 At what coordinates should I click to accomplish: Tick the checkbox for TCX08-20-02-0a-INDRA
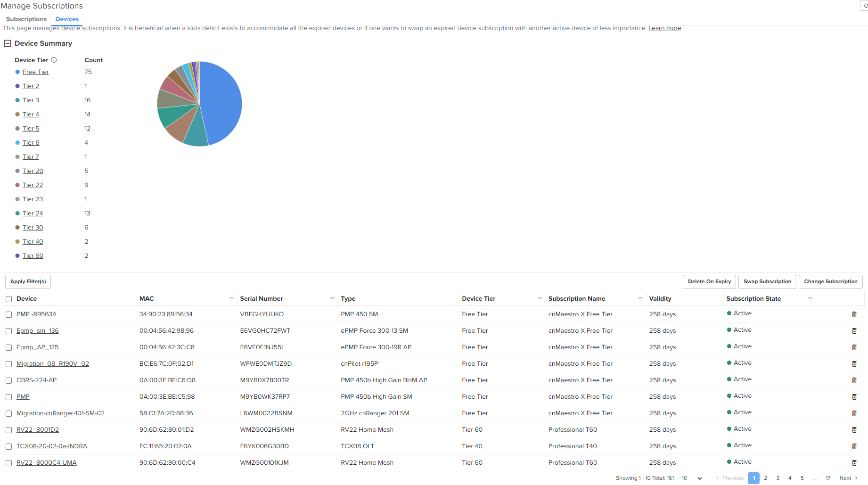[9, 446]
